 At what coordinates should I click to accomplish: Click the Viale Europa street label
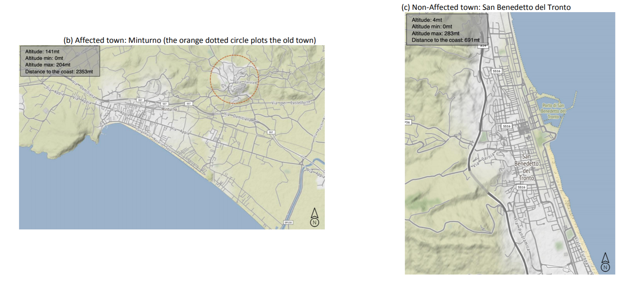click(581, 251)
